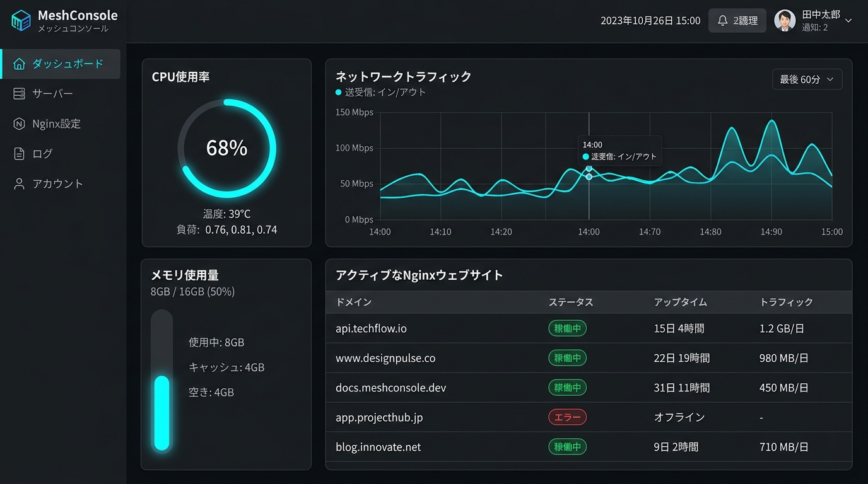Click the 14:00 chart tooltip
868x484 pixels.
pyautogui.click(x=619, y=151)
